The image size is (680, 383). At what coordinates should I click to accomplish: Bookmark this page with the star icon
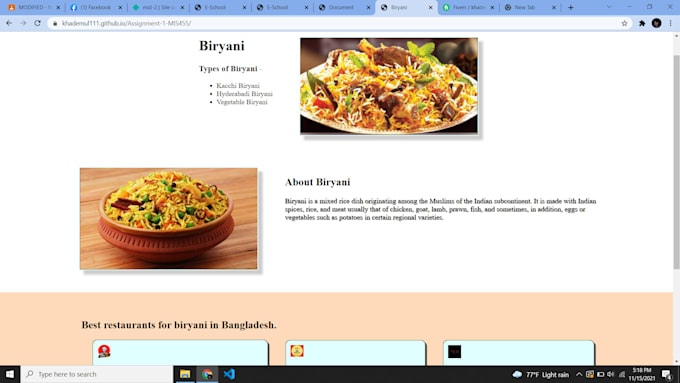pos(624,23)
